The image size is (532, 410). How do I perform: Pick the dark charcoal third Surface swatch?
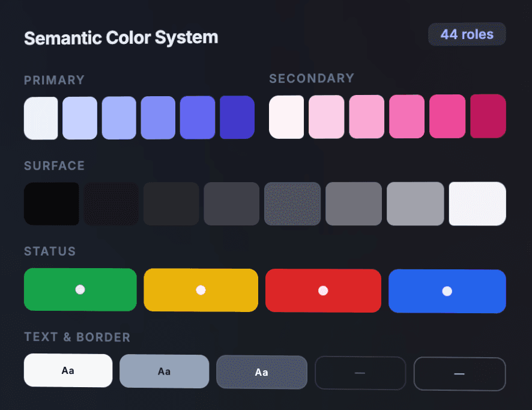click(x=171, y=203)
